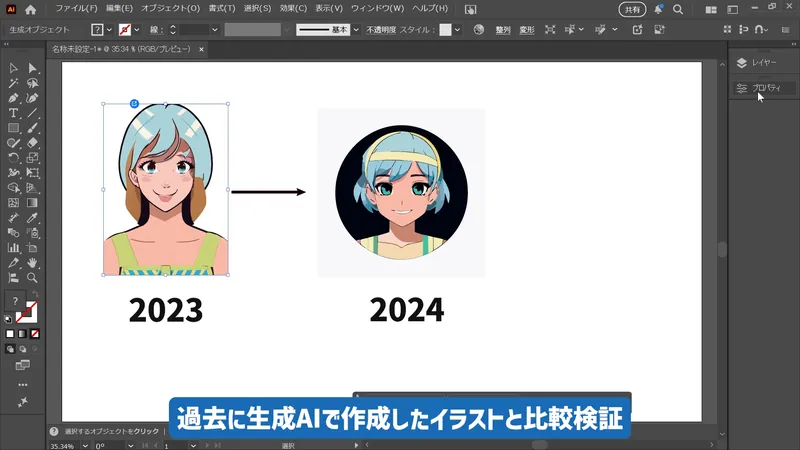Select the Perspective Grid tool

pos(33,188)
